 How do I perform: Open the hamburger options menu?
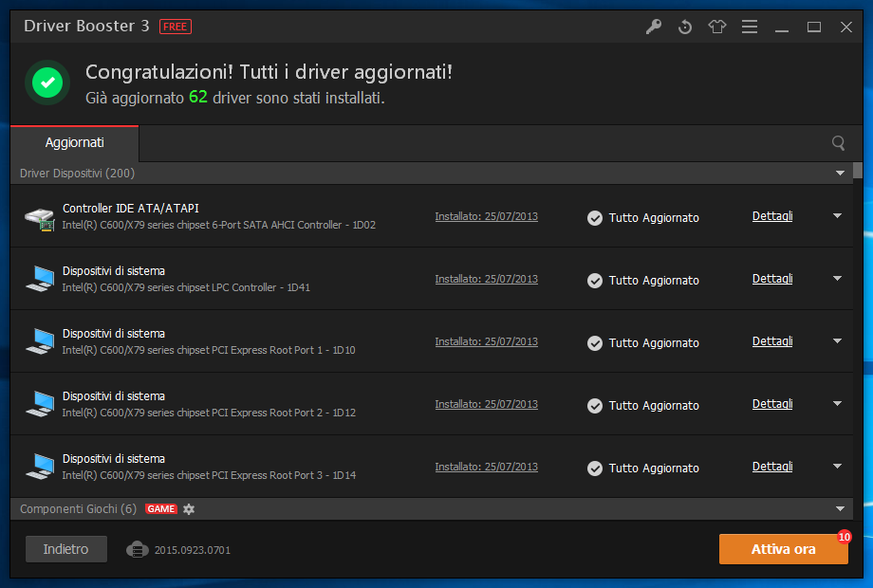[x=750, y=27]
